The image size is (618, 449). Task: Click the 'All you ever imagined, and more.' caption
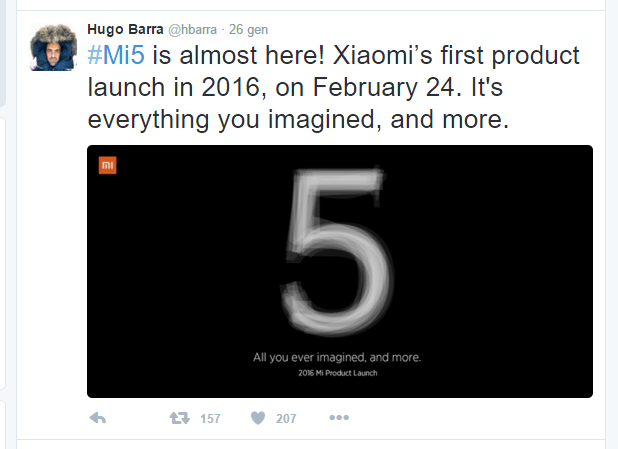pos(337,357)
